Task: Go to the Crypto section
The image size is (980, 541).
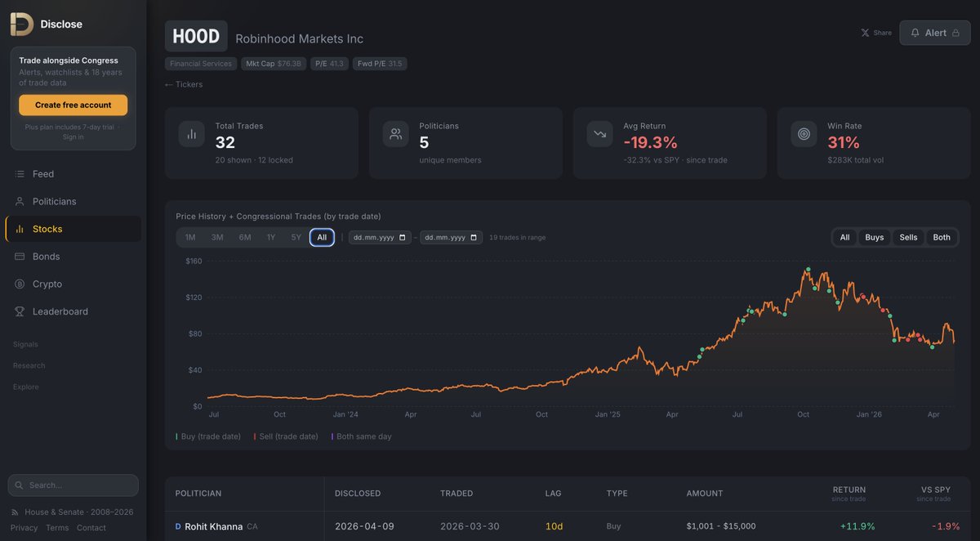Action: click(x=73, y=284)
